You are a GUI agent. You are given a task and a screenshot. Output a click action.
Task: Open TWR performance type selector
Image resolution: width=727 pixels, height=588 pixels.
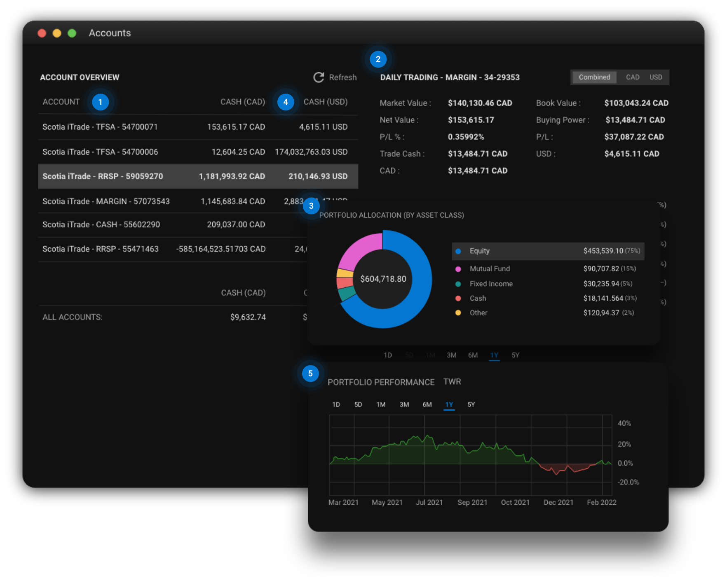click(452, 382)
